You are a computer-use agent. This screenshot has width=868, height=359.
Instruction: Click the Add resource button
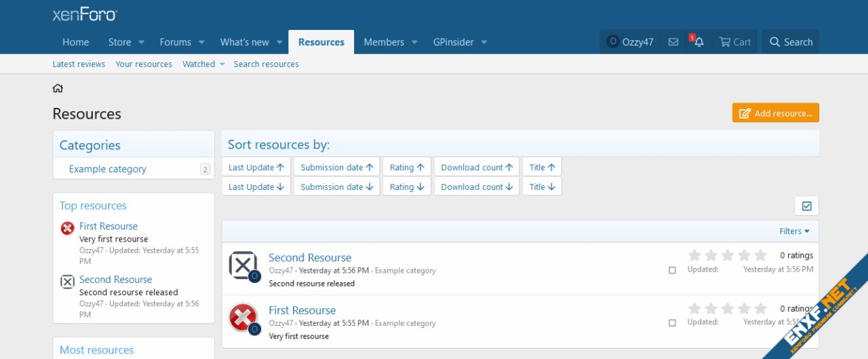775,113
